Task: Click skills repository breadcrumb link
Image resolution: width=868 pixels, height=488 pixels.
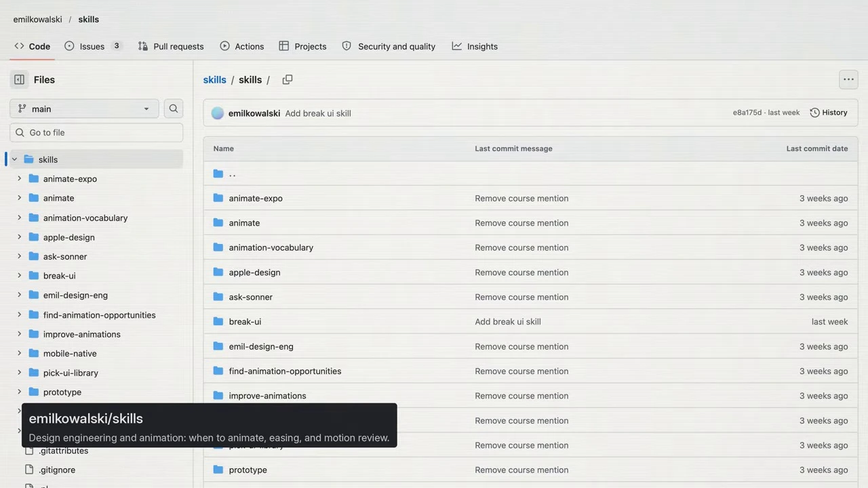Action: click(x=214, y=80)
